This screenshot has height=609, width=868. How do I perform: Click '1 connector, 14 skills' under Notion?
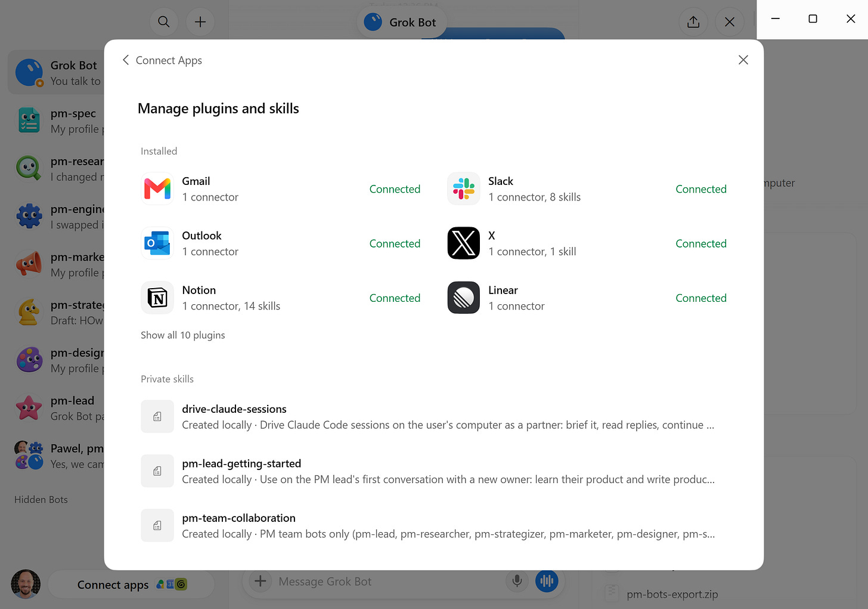coord(231,306)
